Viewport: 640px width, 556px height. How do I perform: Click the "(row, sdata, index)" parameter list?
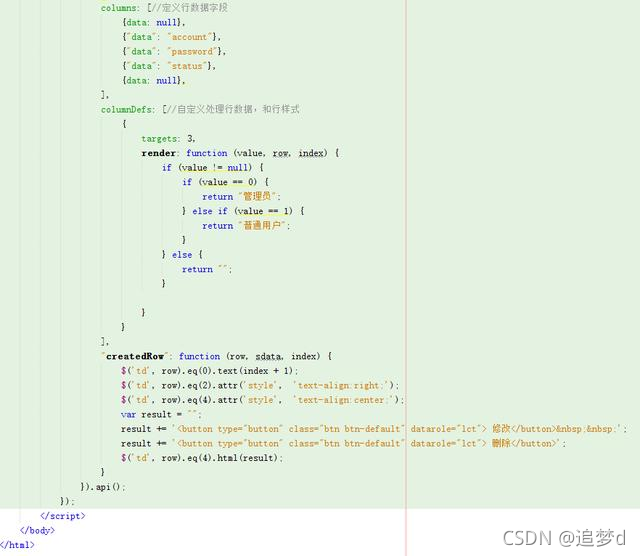click(273, 356)
